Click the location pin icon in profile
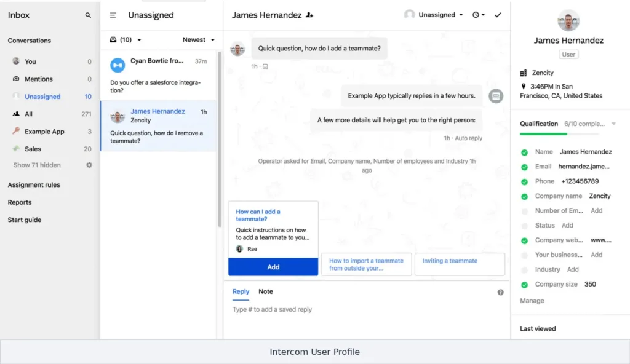The height and width of the screenshot is (364, 630). [523, 86]
